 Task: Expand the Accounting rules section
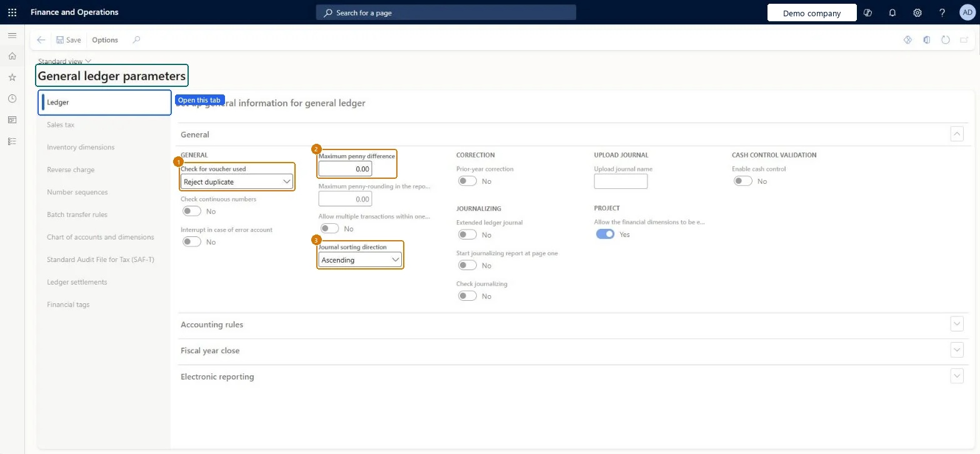click(957, 324)
